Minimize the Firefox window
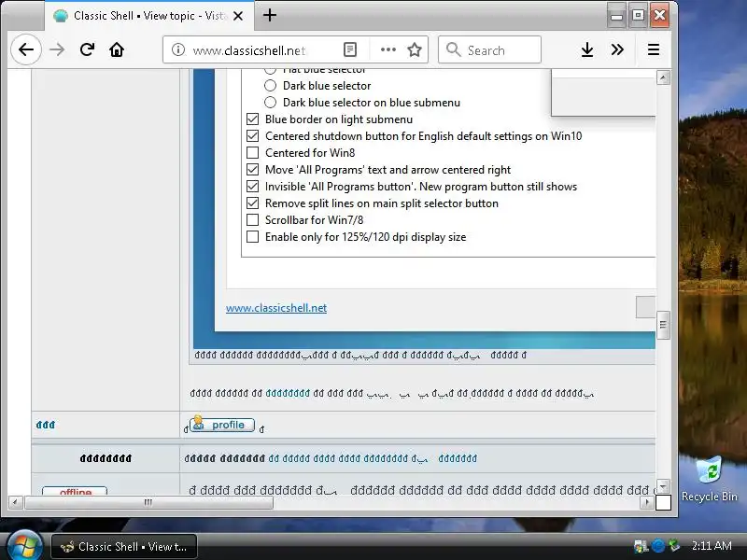Viewport: 747px width, 560px height. click(616, 16)
